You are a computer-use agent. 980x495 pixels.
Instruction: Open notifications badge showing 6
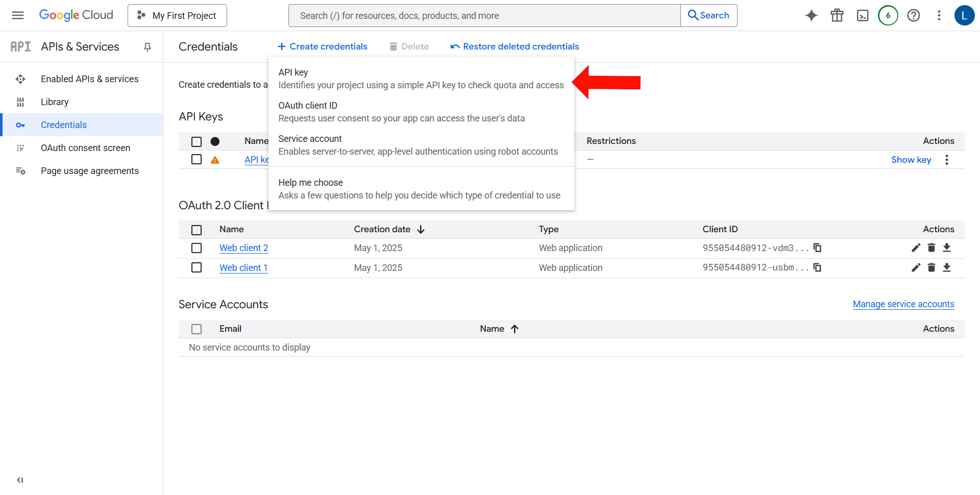888,15
